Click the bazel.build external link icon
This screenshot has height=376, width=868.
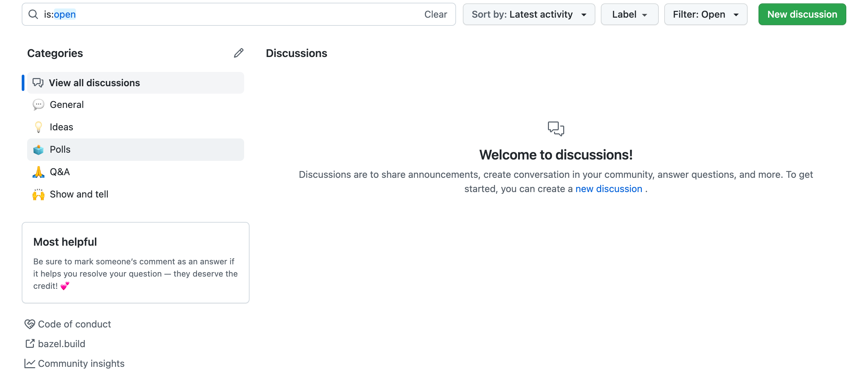(x=30, y=344)
